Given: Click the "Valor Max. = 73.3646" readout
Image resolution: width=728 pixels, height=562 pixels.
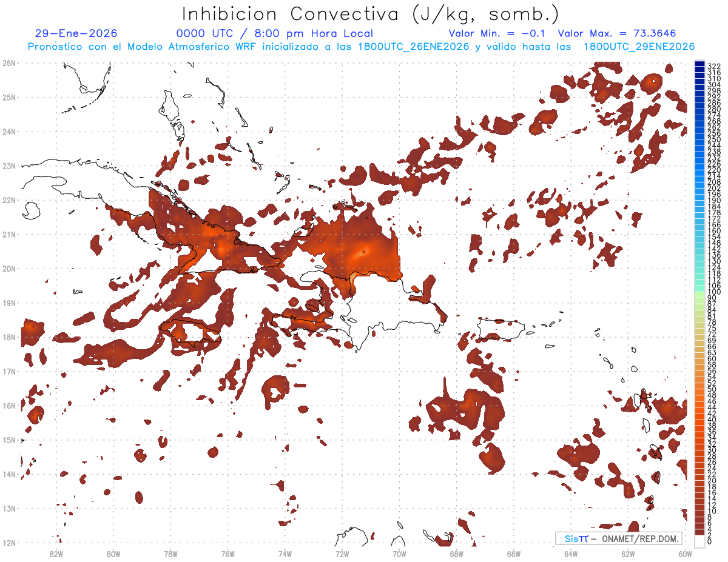Looking at the screenshot, I should [x=616, y=33].
